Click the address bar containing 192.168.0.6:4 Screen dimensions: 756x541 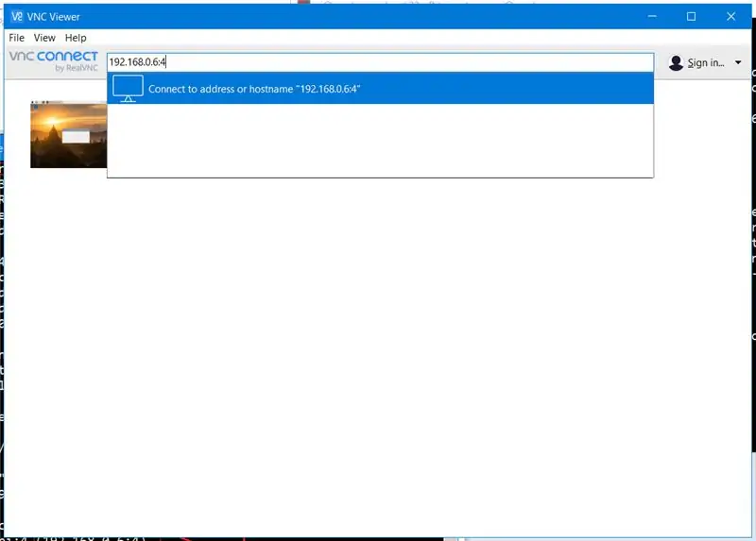380,62
